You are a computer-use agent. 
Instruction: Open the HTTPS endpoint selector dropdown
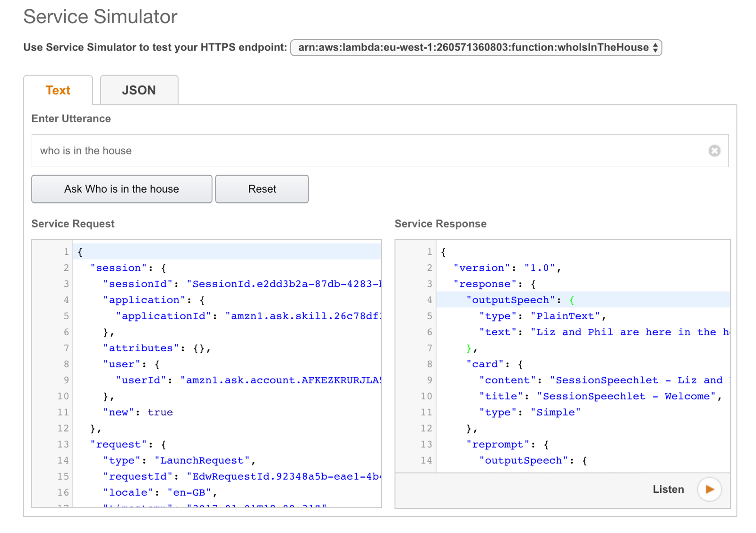tap(475, 48)
